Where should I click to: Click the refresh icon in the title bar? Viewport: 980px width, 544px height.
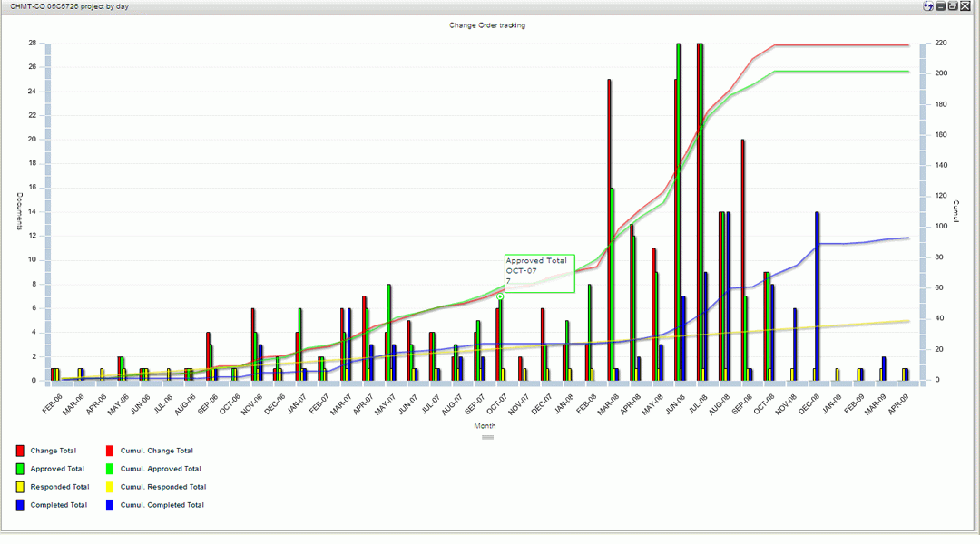(928, 6)
